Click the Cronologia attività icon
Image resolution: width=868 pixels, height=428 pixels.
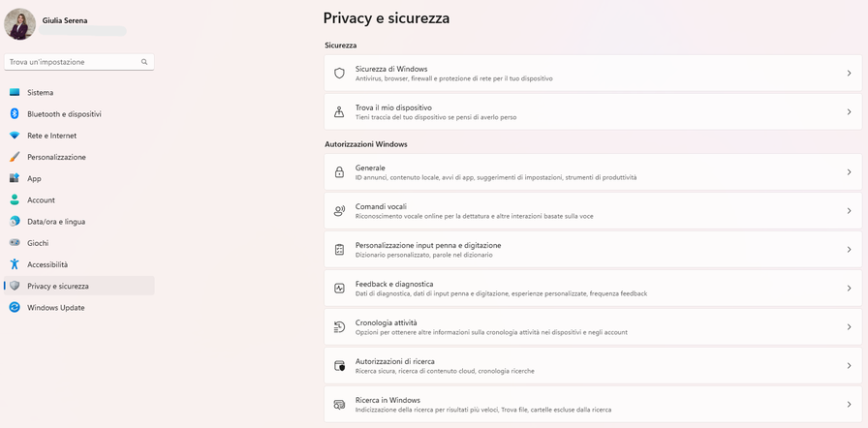pyautogui.click(x=339, y=327)
